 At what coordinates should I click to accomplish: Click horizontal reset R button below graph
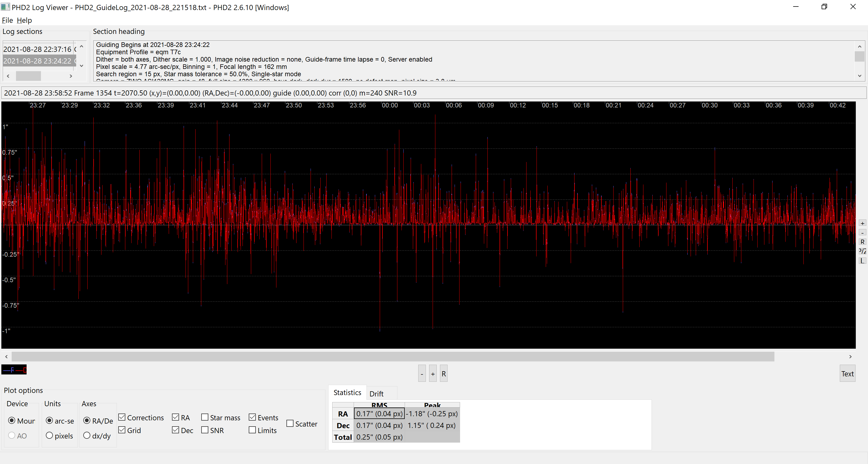tap(443, 374)
